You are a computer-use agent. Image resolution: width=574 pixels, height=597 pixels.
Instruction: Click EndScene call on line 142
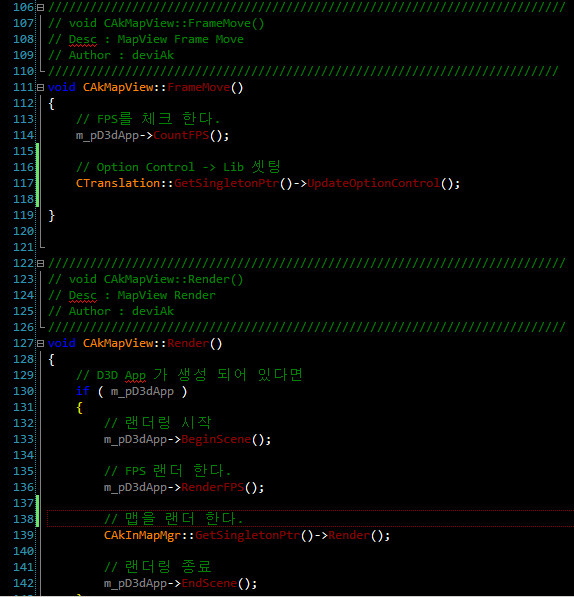[209, 583]
